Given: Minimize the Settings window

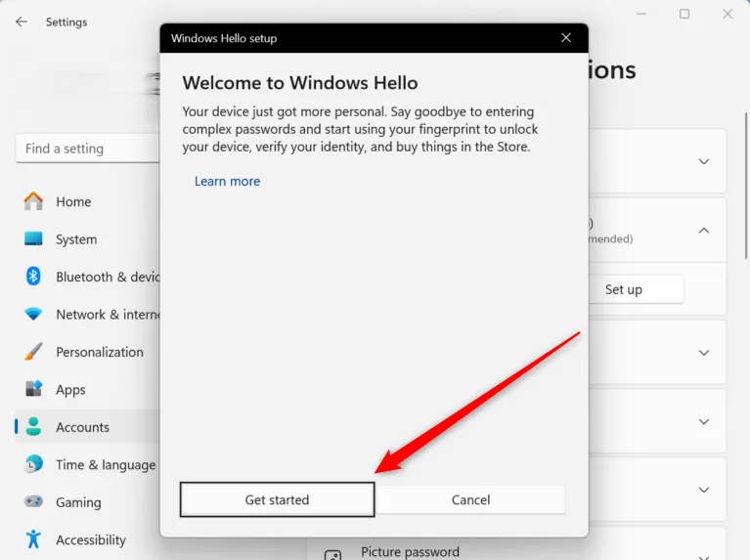Looking at the screenshot, I should click(x=641, y=14).
